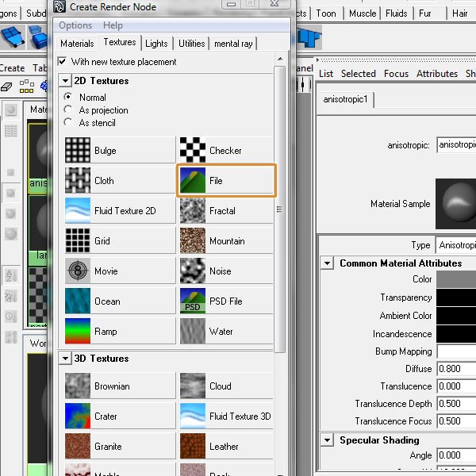Switch to the Muscle shelf tab
The height and width of the screenshot is (476, 476).
click(x=363, y=13)
